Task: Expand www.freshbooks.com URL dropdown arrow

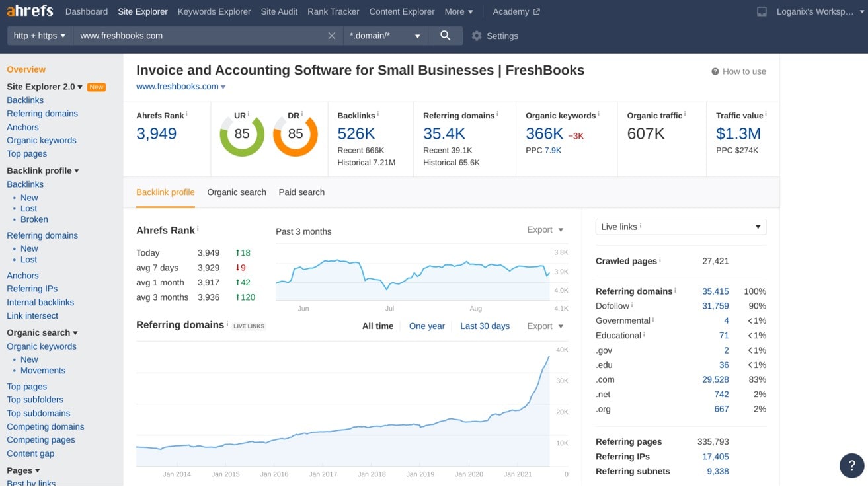Action: coord(223,87)
